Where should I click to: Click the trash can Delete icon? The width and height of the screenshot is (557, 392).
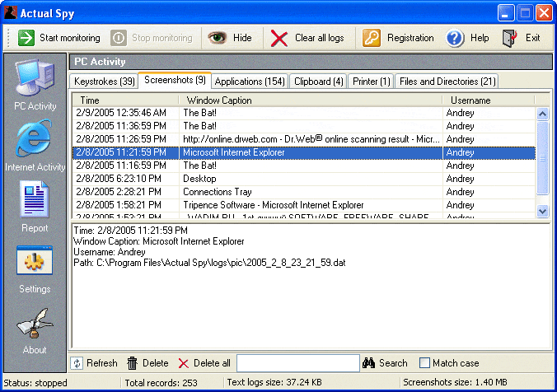coord(132,363)
